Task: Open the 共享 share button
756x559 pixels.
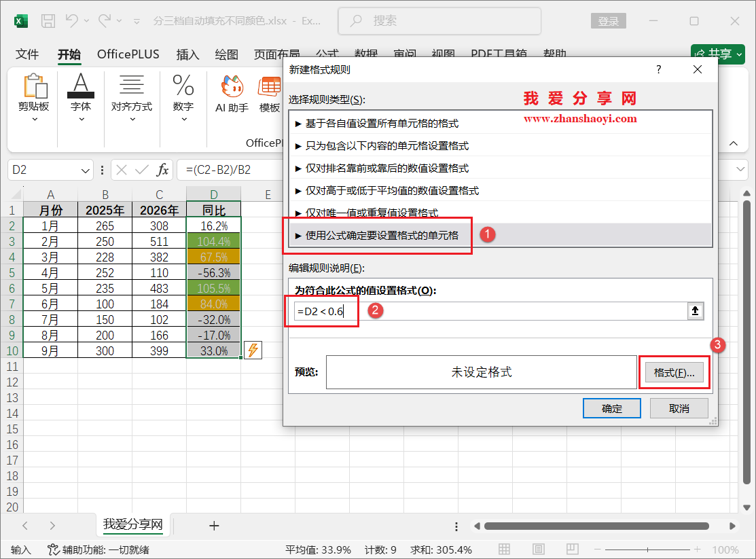Action: 718,54
